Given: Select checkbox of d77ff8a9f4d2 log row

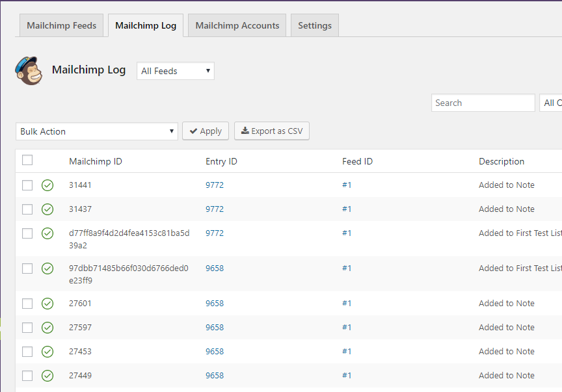Looking at the screenshot, I should click(x=27, y=233).
